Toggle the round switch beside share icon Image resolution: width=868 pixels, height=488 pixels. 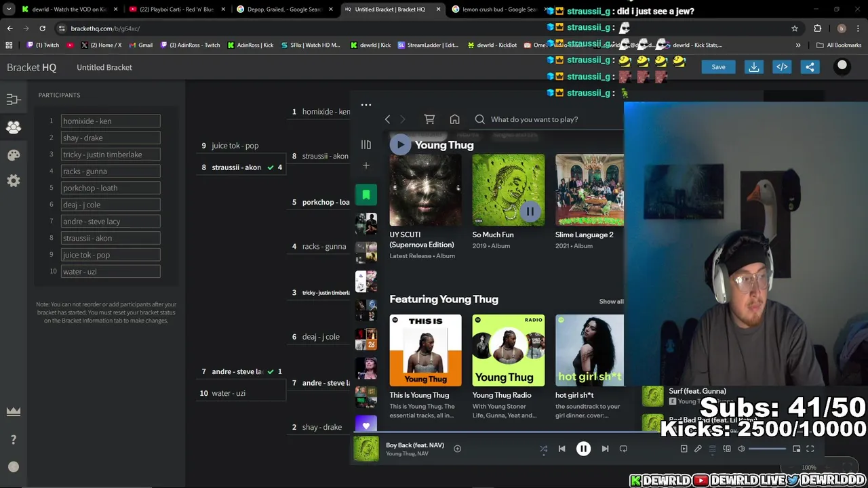tap(842, 66)
